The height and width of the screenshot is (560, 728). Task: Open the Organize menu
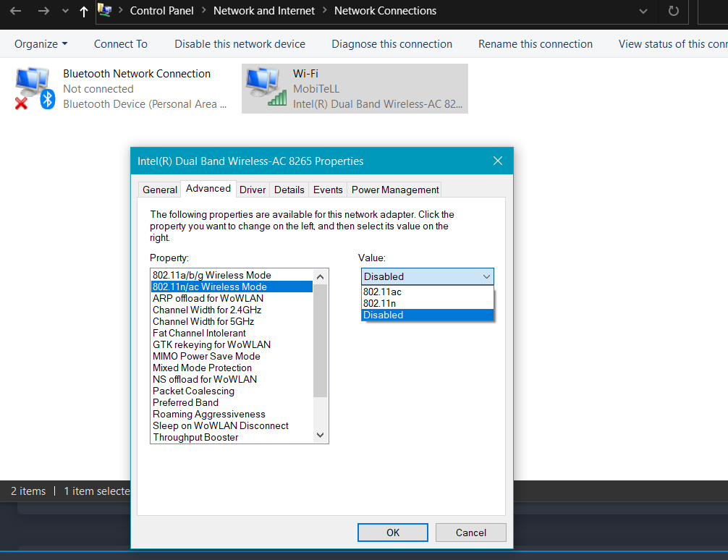(41, 44)
